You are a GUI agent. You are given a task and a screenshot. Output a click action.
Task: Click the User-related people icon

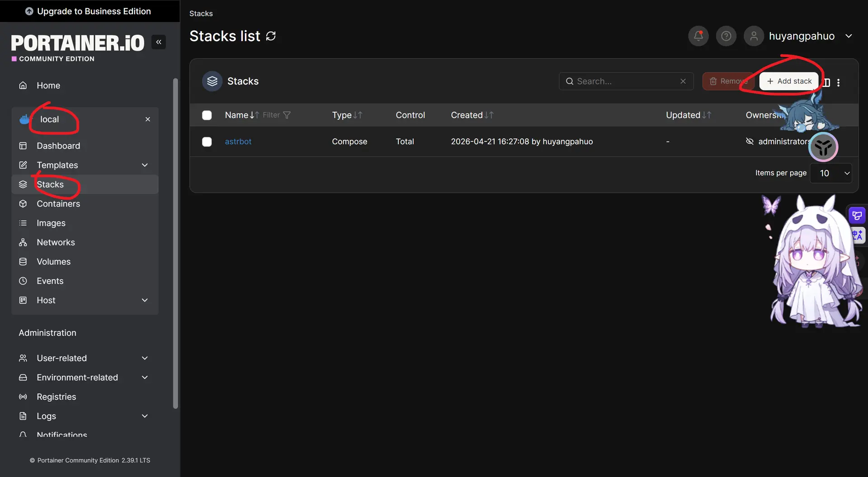[23, 358]
